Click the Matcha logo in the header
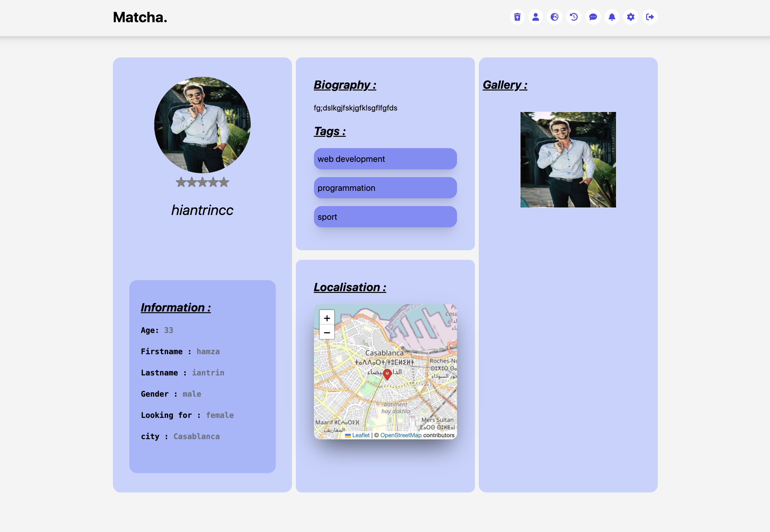Image resolution: width=770 pixels, height=532 pixels. [140, 17]
